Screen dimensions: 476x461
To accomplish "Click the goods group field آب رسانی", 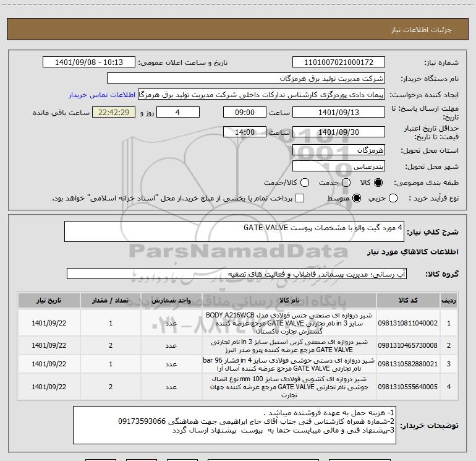I will [237, 274].
